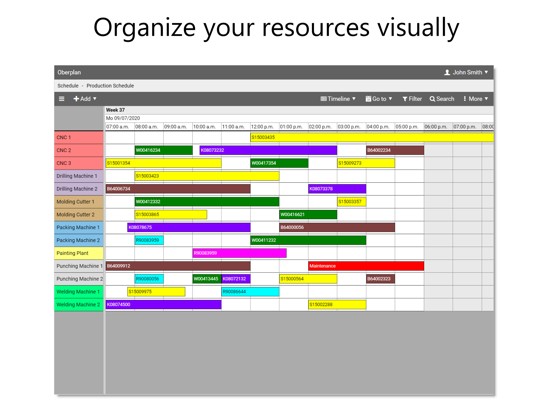
Task: Open the More menu
Action: (476, 99)
